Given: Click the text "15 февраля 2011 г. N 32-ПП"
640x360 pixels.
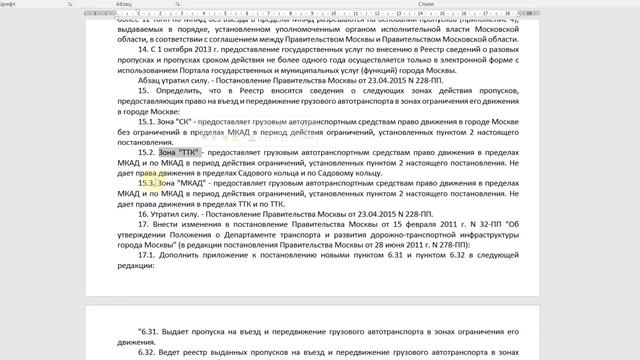Looking at the screenshot, I should click(x=447, y=224).
